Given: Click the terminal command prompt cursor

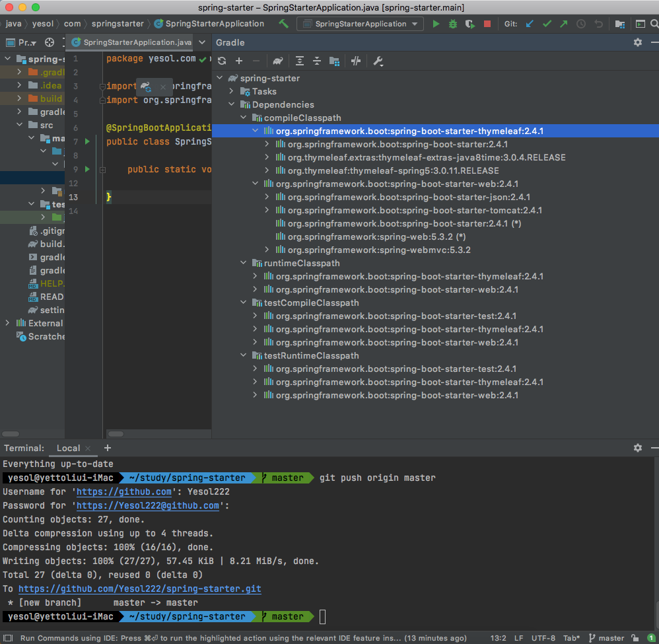Looking at the screenshot, I should point(322,617).
